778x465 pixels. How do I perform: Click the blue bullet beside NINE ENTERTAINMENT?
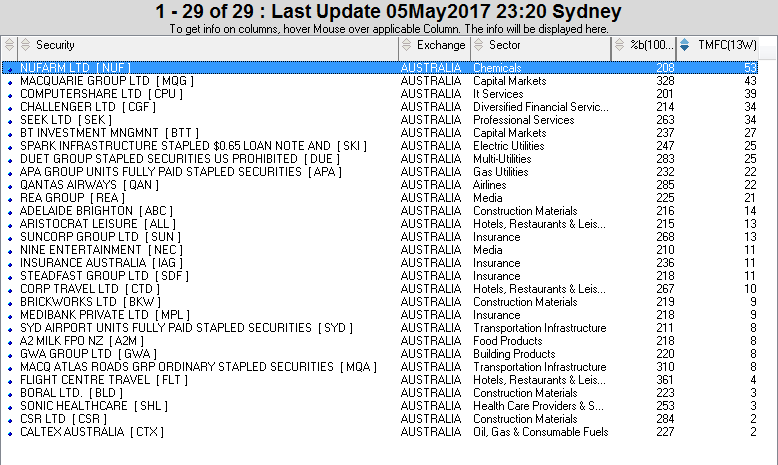(x=10, y=252)
